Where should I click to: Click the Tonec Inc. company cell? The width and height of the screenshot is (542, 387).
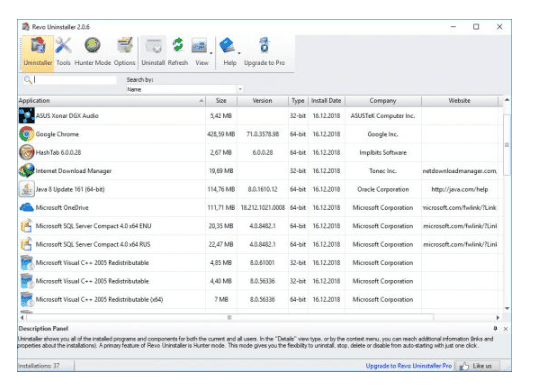point(383,171)
